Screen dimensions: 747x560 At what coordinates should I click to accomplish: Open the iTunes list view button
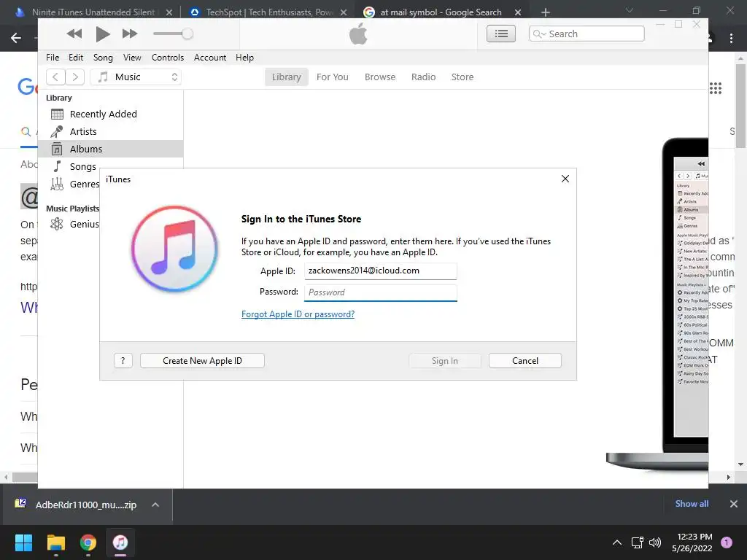pyautogui.click(x=500, y=34)
